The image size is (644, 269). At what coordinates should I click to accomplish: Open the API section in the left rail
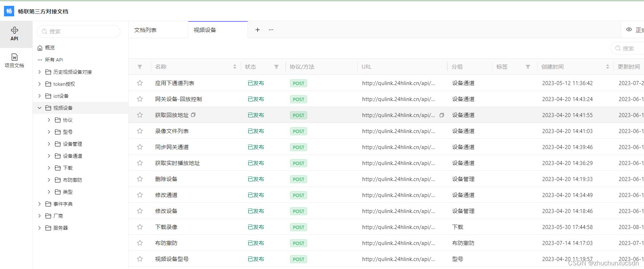point(15,34)
